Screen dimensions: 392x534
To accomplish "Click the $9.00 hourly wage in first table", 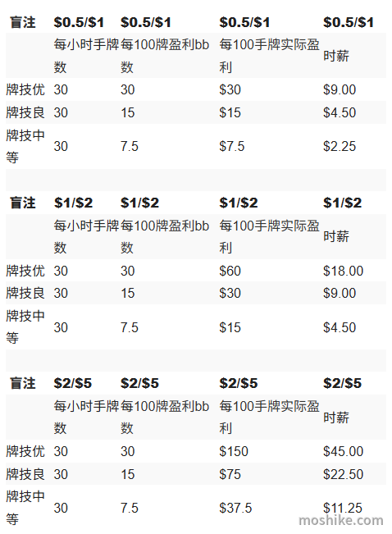I will coord(340,90).
